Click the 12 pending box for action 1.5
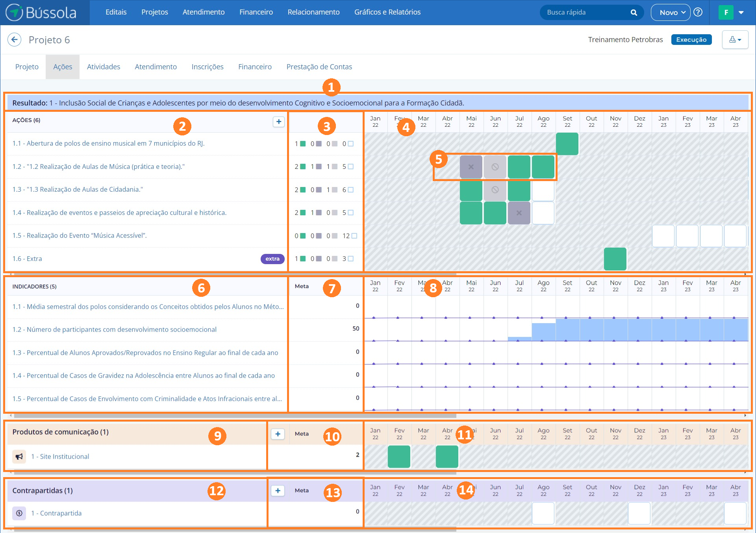 [354, 236]
